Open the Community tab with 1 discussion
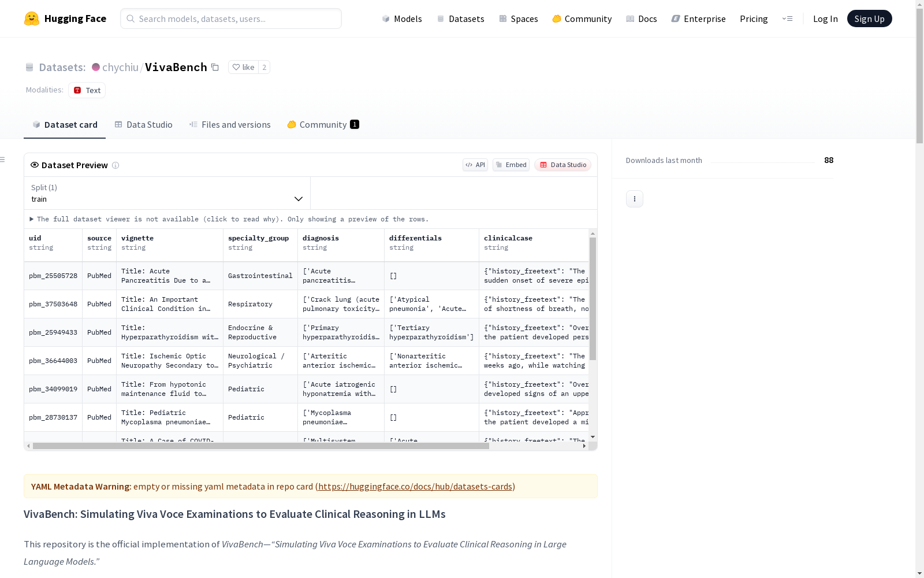Viewport: 924px width, 578px height. coord(323,125)
